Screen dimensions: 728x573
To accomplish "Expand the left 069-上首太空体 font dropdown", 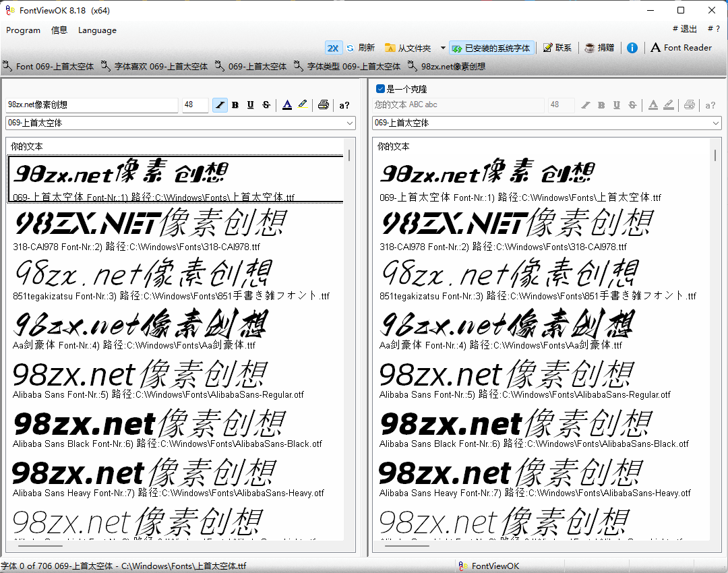I will point(349,123).
